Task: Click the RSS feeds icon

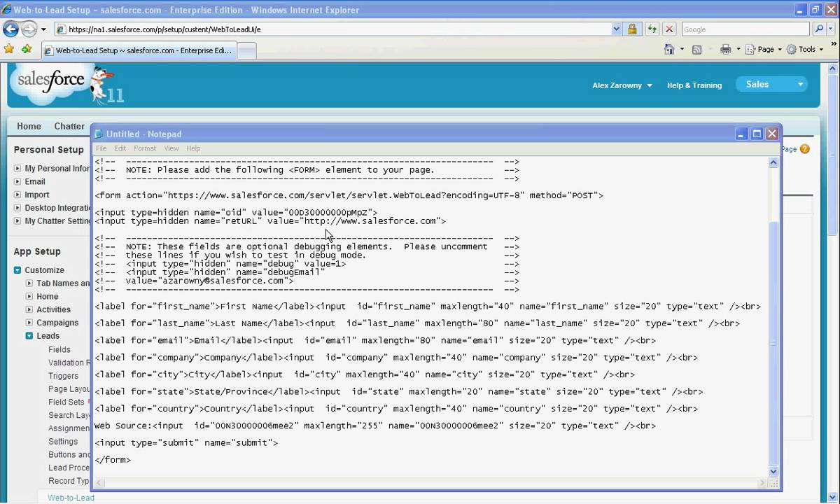Action: tap(696, 49)
